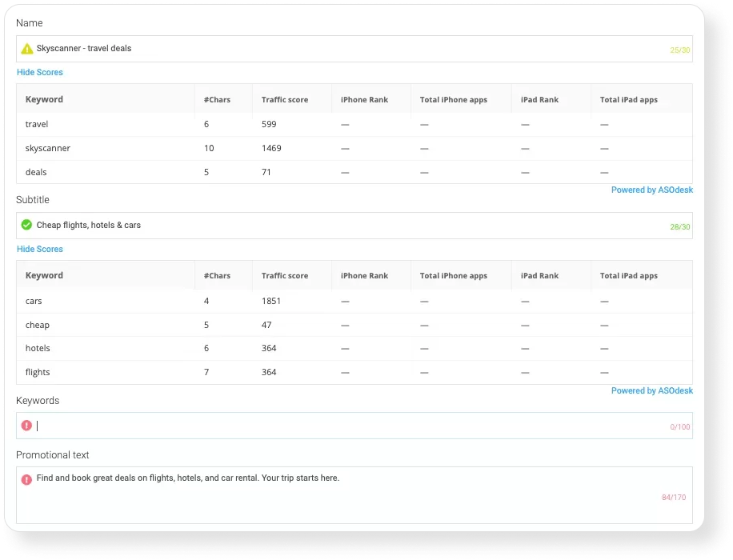733x560 pixels.
Task: Click traffic score 47 for cheap
Action: tap(266, 325)
